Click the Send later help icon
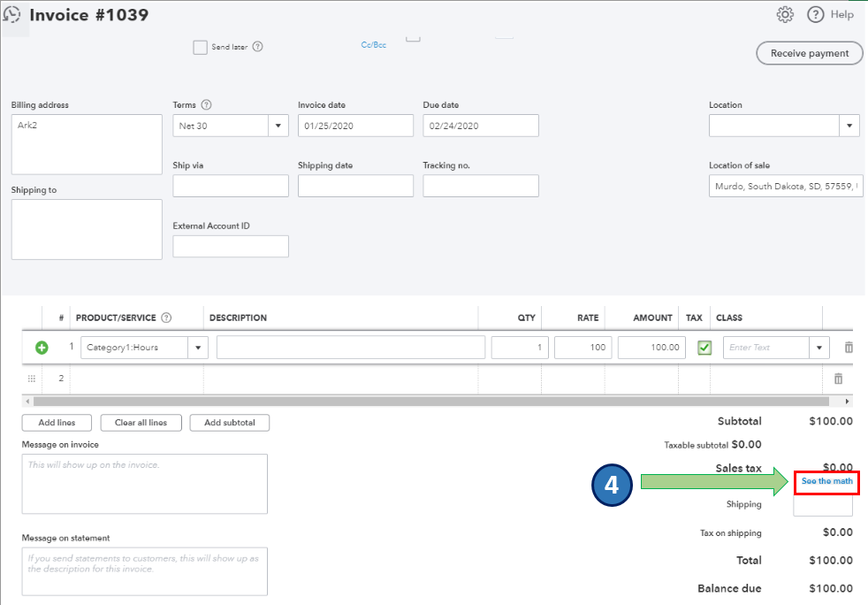Image resolution: width=868 pixels, height=605 pixels. coord(257,47)
